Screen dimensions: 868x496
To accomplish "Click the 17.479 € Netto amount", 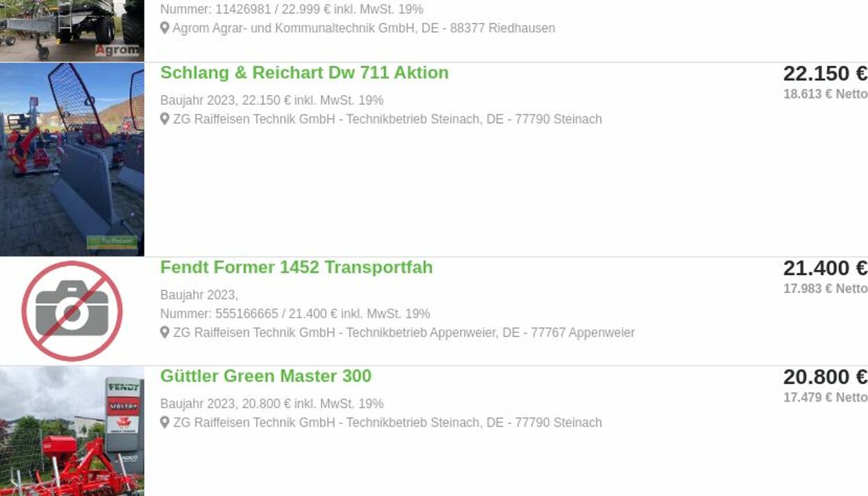I will [x=825, y=398].
